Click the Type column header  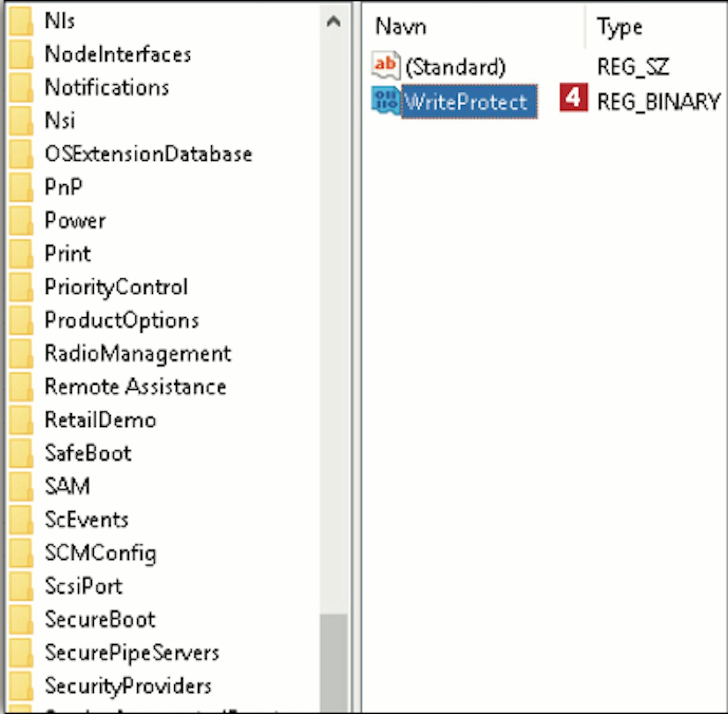pyautogui.click(x=620, y=27)
